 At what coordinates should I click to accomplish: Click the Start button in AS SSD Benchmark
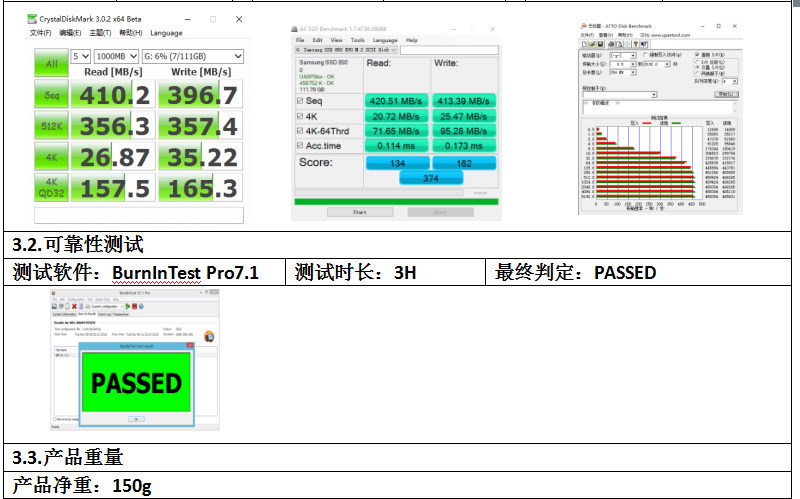pyautogui.click(x=360, y=212)
